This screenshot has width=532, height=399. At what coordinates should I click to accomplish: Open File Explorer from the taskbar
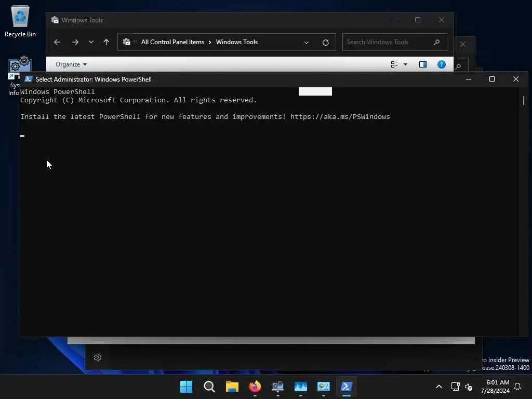coord(232,387)
